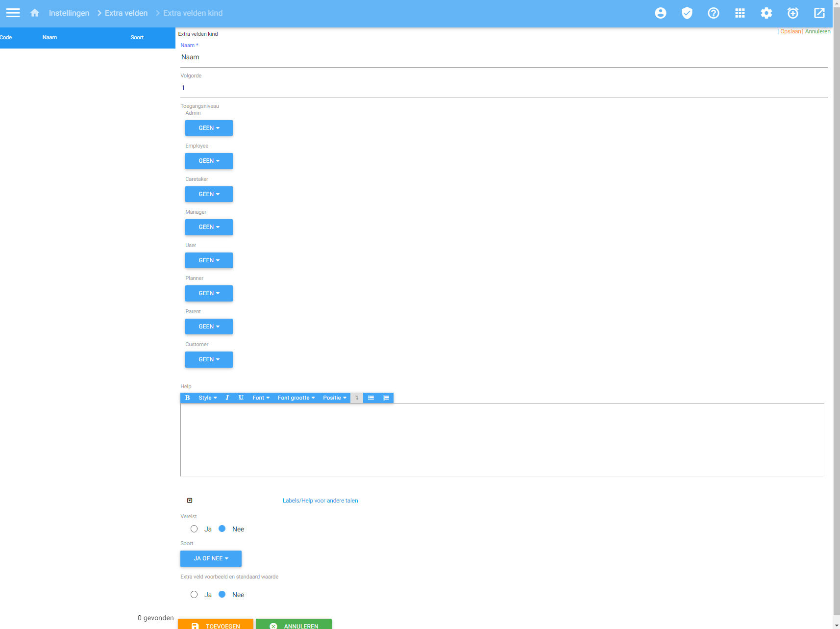Open Font grootte dropdown in editor
The width and height of the screenshot is (840, 629).
pos(296,398)
